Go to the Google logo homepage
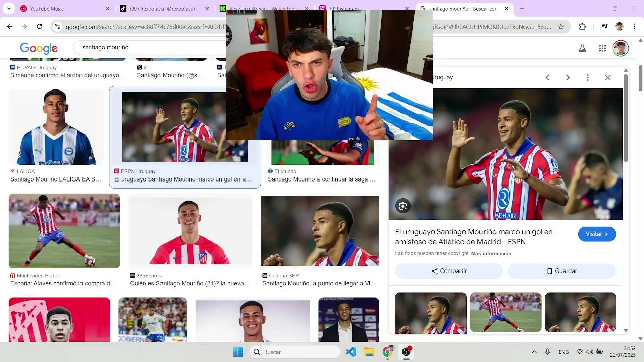 click(39, 48)
